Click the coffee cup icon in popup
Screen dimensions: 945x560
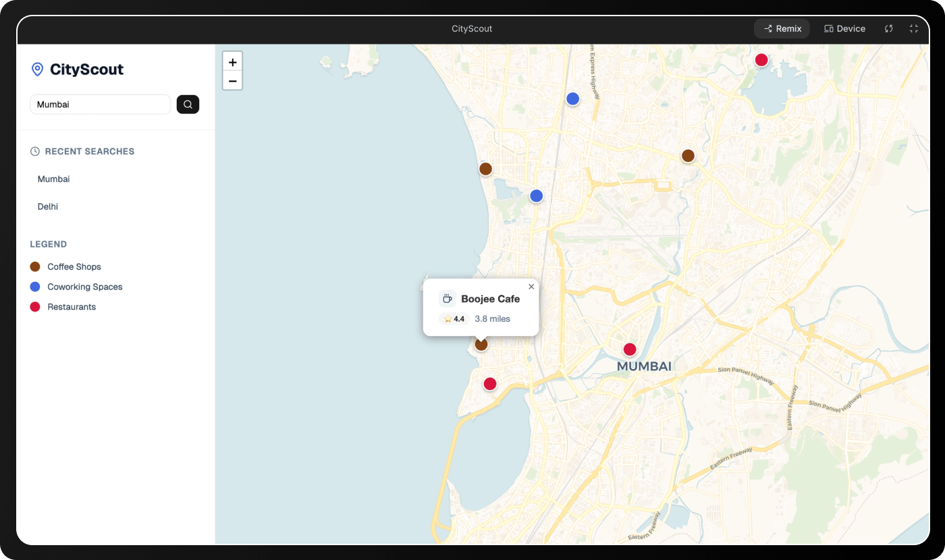point(447,299)
